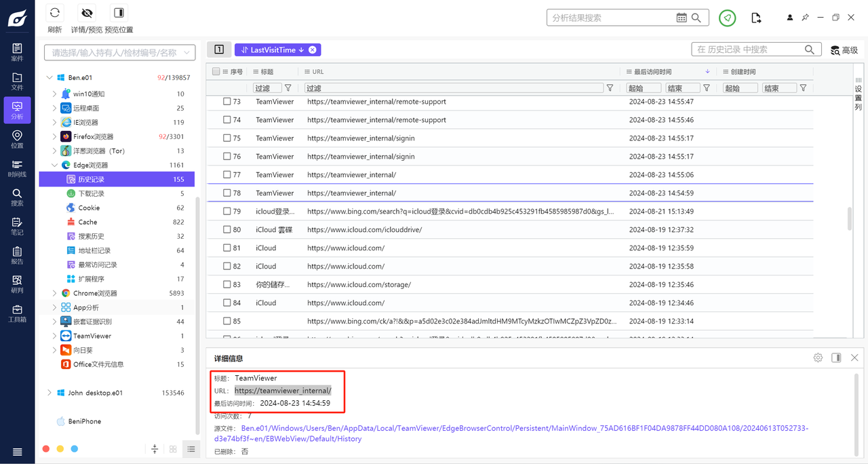Screen dimensions: 868x464
Task: Select 下载记录 under Edge浏览器
Action: pyautogui.click(x=117, y=194)
